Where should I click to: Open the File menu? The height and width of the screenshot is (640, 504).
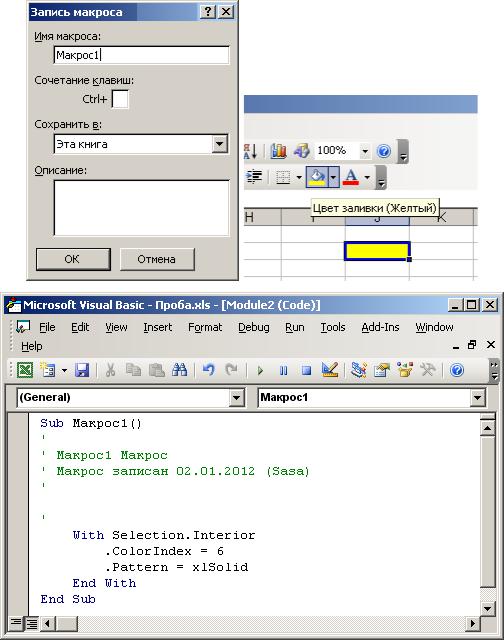(x=47, y=327)
